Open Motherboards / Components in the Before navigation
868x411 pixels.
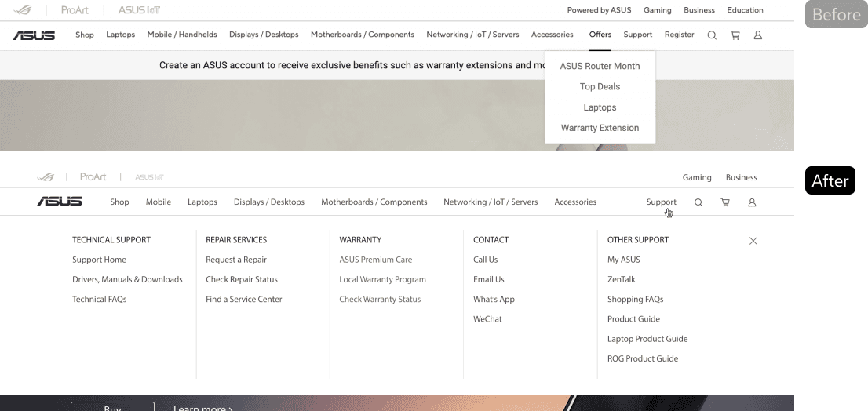(363, 35)
